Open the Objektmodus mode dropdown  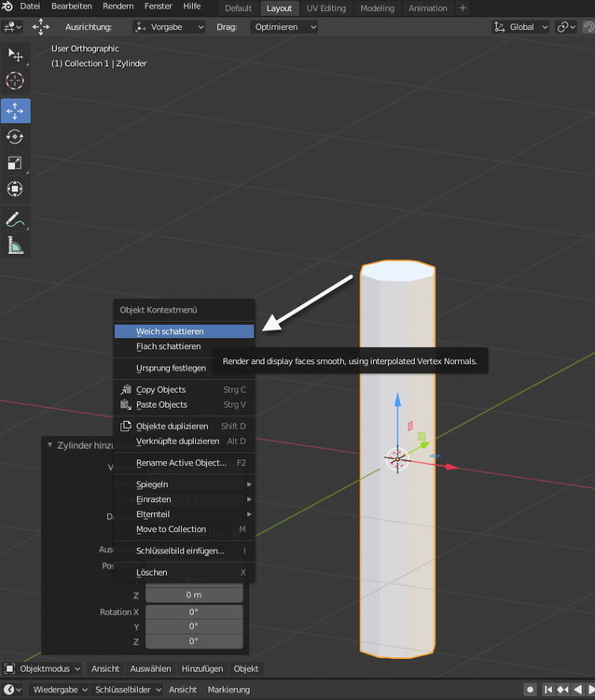point(43,668)
